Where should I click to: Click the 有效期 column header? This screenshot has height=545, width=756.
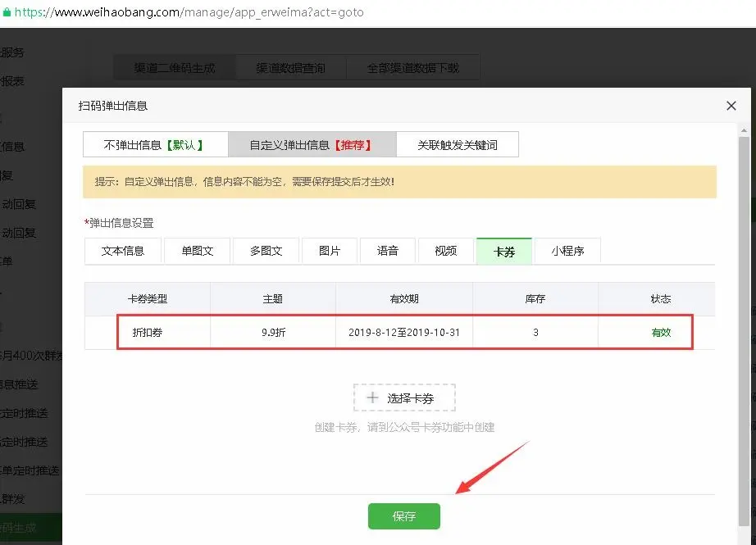coord(404,299)
